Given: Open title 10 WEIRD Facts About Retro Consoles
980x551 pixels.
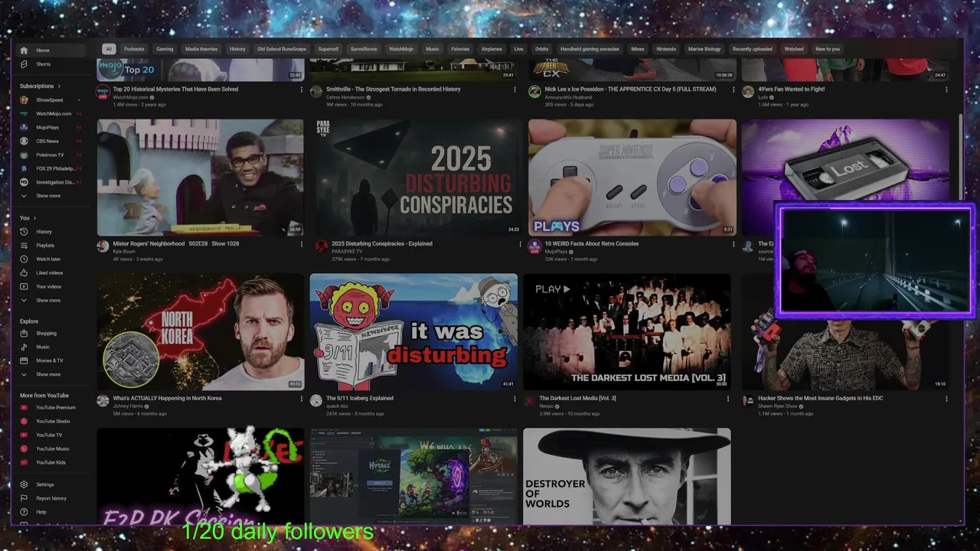Looking at the screenshot, I should click(592, 244).
